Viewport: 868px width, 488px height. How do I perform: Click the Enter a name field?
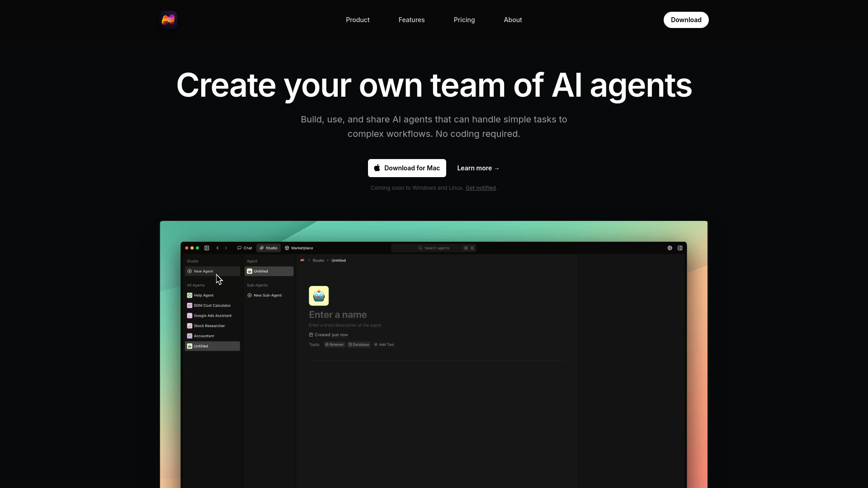[x=338, y=314]
